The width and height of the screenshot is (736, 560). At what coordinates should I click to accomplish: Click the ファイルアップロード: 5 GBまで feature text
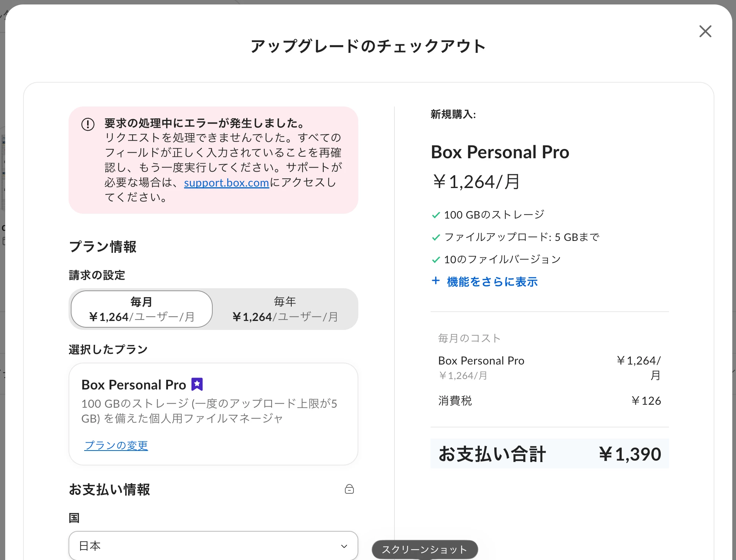522,237
